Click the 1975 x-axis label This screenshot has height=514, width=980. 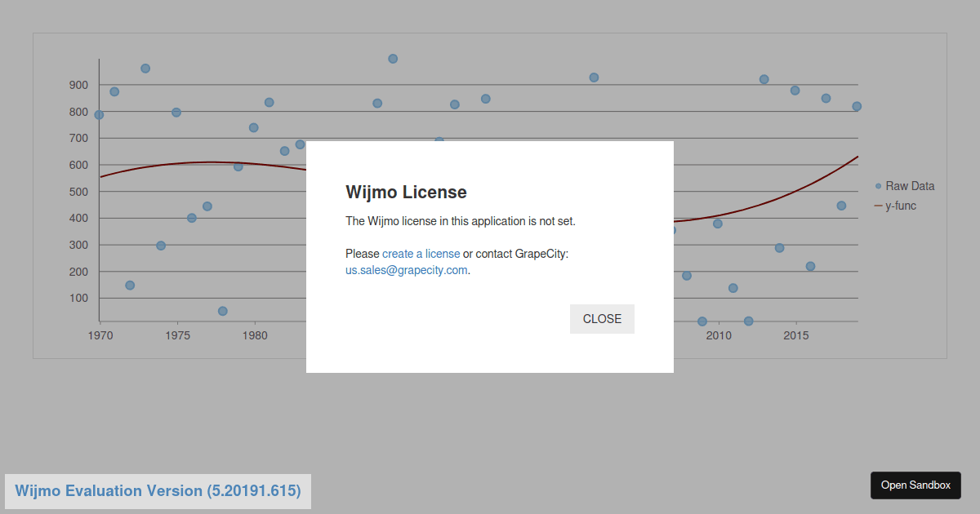pyautogui.click(x=178, y=335)
